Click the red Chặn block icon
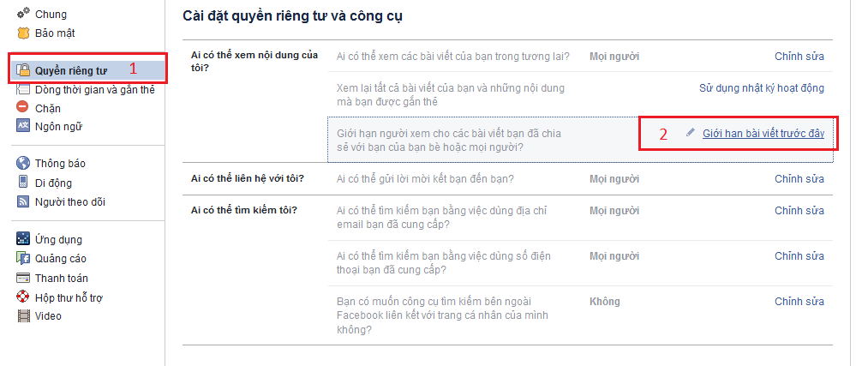Image resolution: width=868 pixels, height=366 pixels. tap(24, 108)
